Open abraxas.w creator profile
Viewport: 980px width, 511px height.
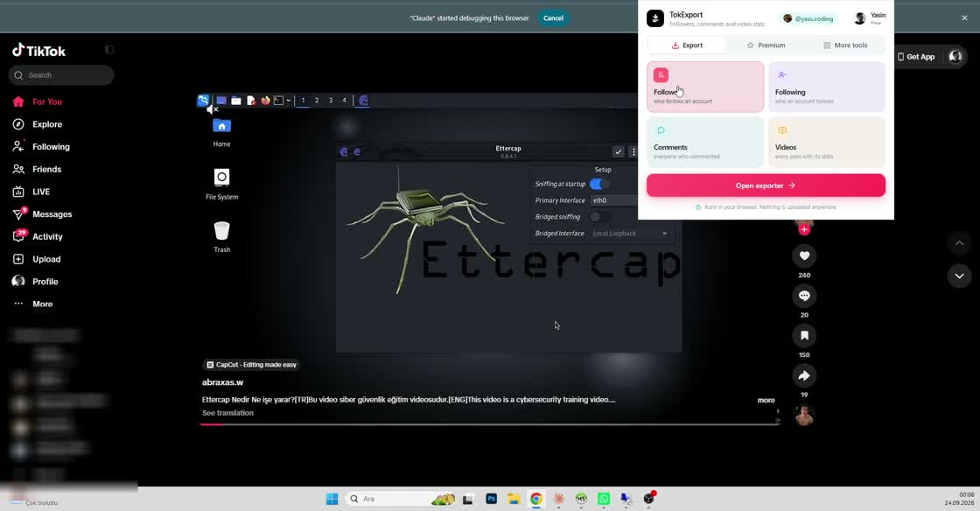point(222,382)
